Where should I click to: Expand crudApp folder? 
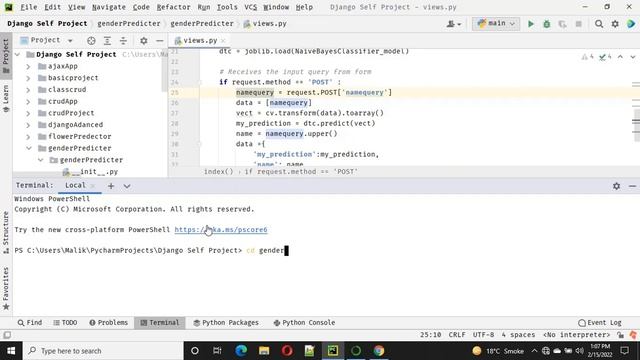pos(28,101)
